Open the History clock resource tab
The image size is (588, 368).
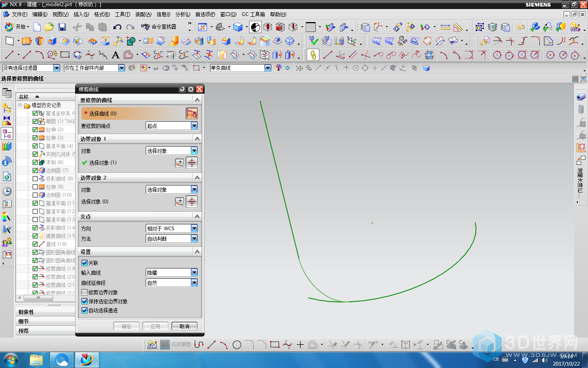[7, 191]
